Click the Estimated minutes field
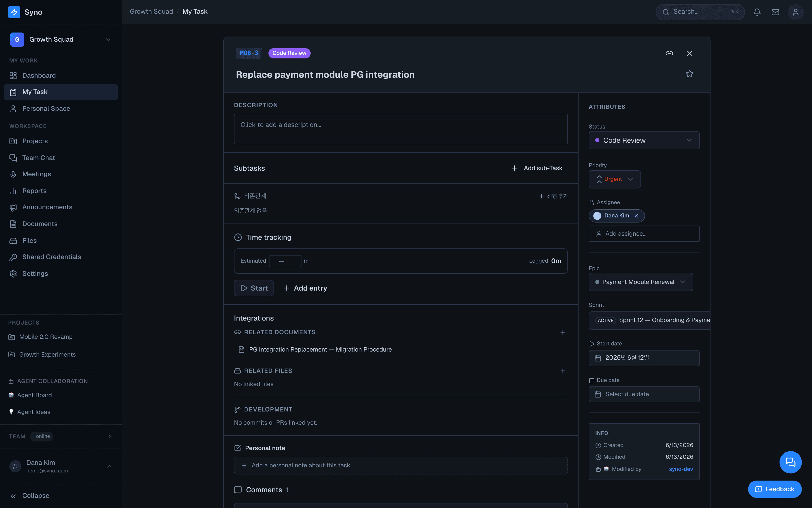The width and height of the screenshot is (812, 508). coord(285,261)
